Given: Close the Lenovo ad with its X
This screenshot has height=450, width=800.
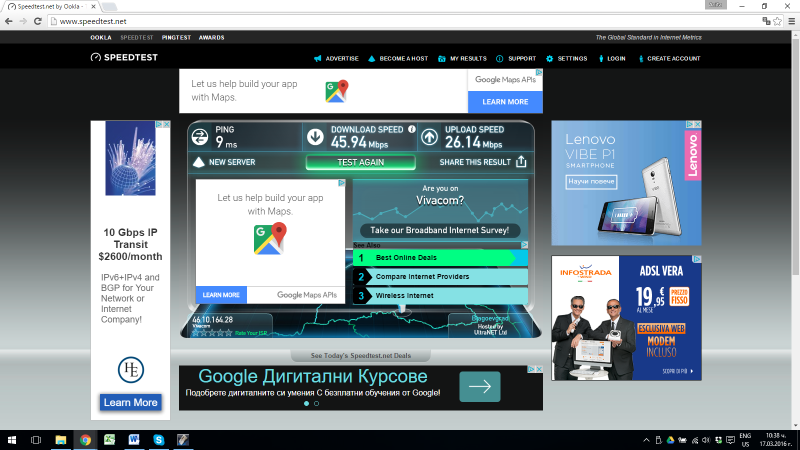Looking at the screenshot, I should click(697, 124).
